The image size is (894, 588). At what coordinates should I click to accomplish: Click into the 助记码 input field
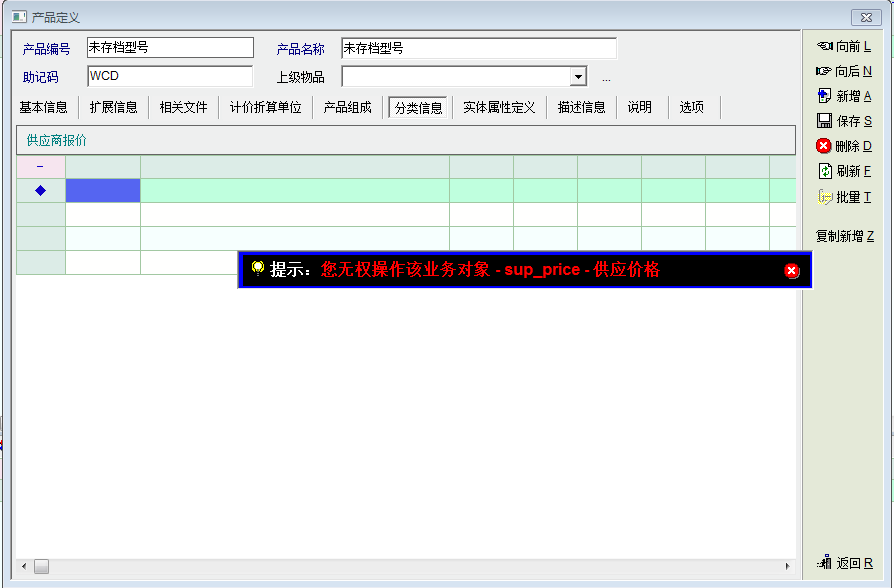170,76
